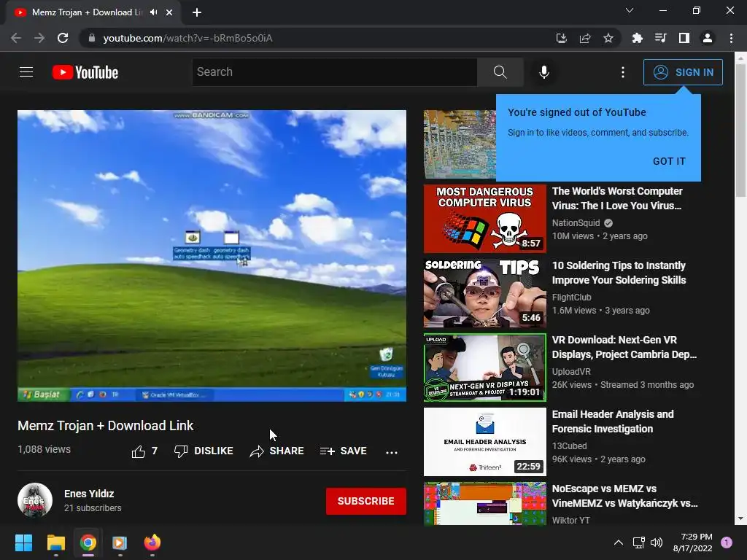Click the YouTube logo to go home
Image resolution: width=747 pixels, height=560 pixels.
pos(85,72)
